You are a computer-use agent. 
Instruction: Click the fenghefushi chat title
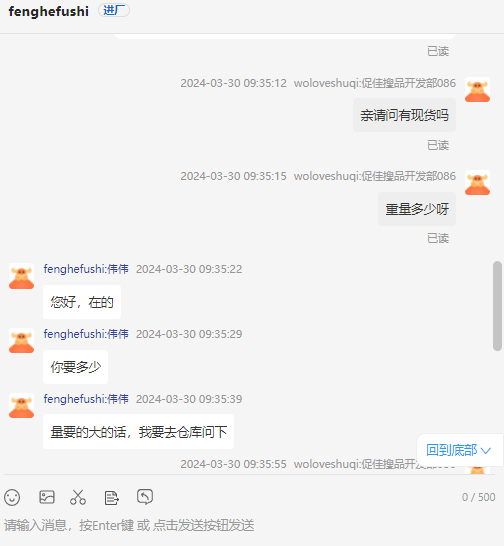(48, 11)
